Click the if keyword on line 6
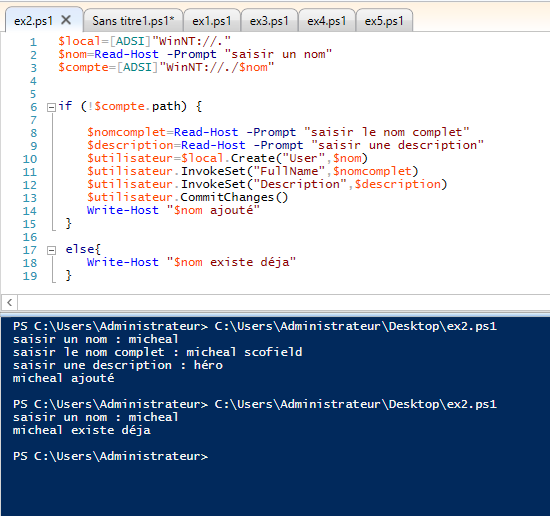This screenshot has height=516, width=550. (65, 106)
